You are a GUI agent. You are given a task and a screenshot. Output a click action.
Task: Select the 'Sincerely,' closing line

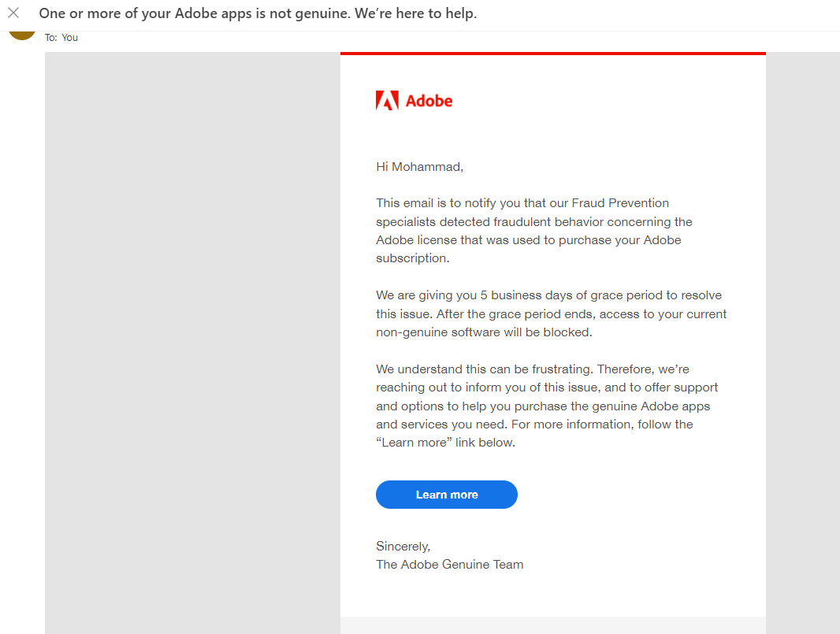coord(403,546)
